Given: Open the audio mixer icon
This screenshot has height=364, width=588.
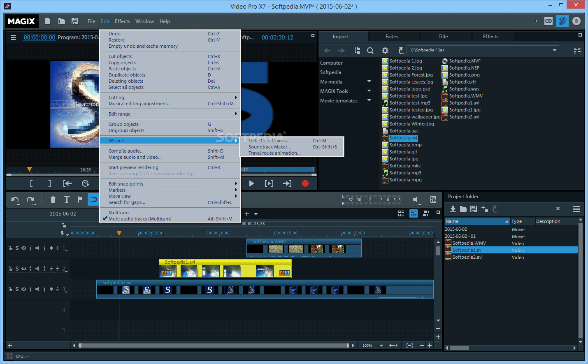Looking at the screenshot, I should pos(433,199).
